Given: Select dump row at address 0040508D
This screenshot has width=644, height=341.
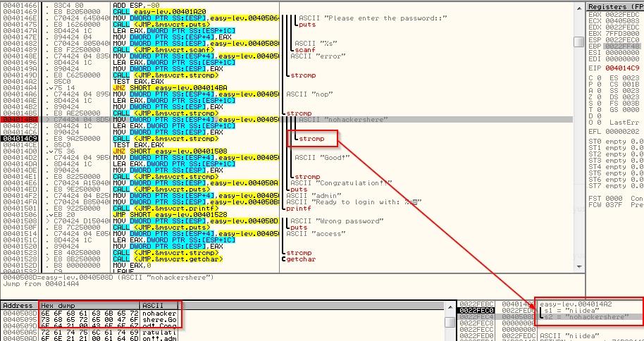Looking at the screenshot, I should tap(90, 313).
